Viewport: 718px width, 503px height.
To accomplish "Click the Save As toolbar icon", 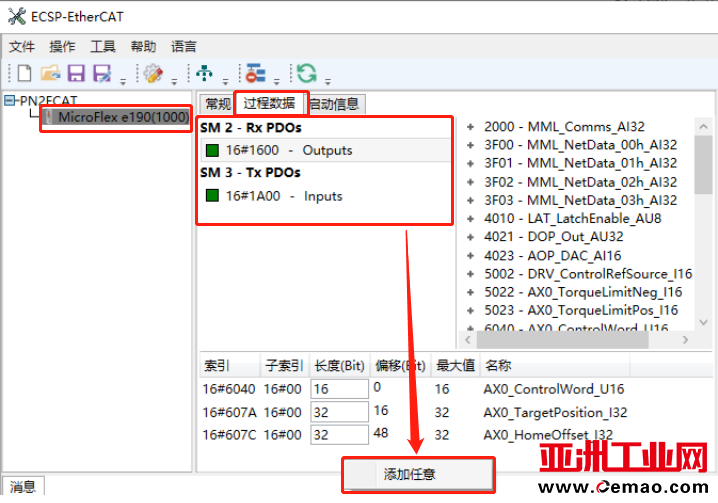I will coord(102,73).
